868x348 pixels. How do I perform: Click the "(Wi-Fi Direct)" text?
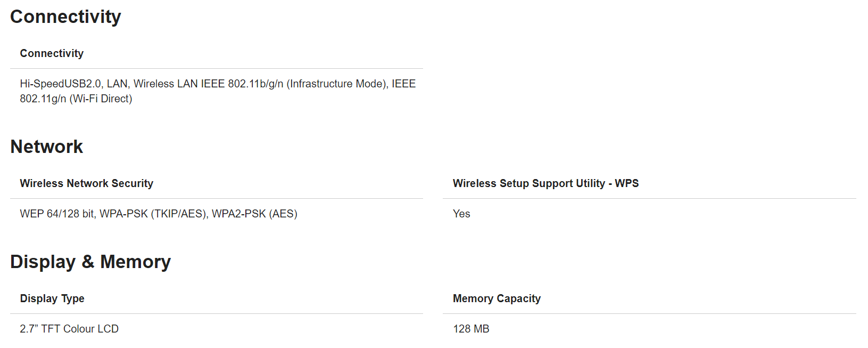click(101, 99)
